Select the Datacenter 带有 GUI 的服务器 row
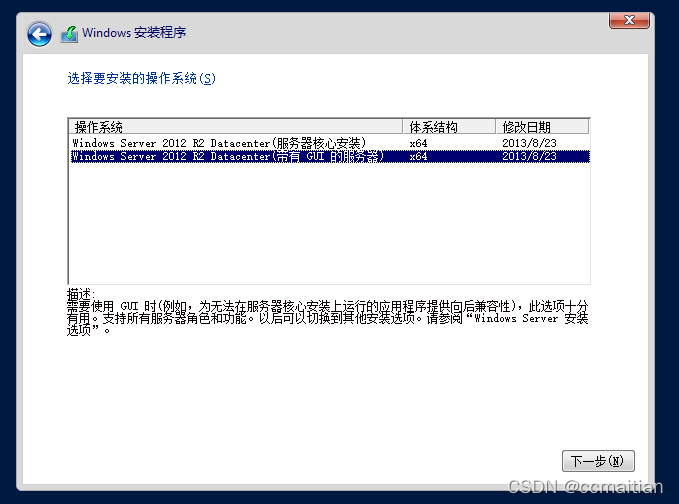This screenshot has width=679, height=504. pos(330,156)
